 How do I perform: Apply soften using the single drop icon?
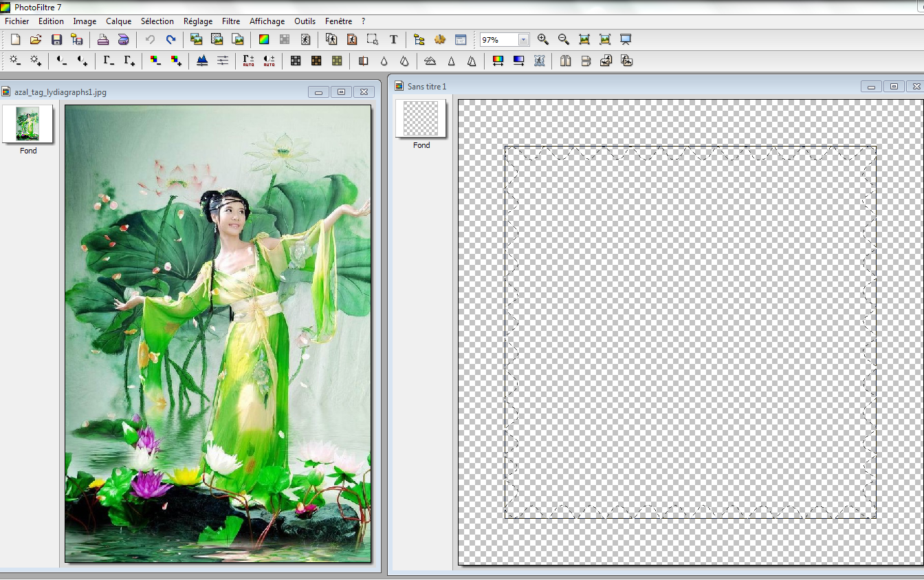[x=384, y=61]
